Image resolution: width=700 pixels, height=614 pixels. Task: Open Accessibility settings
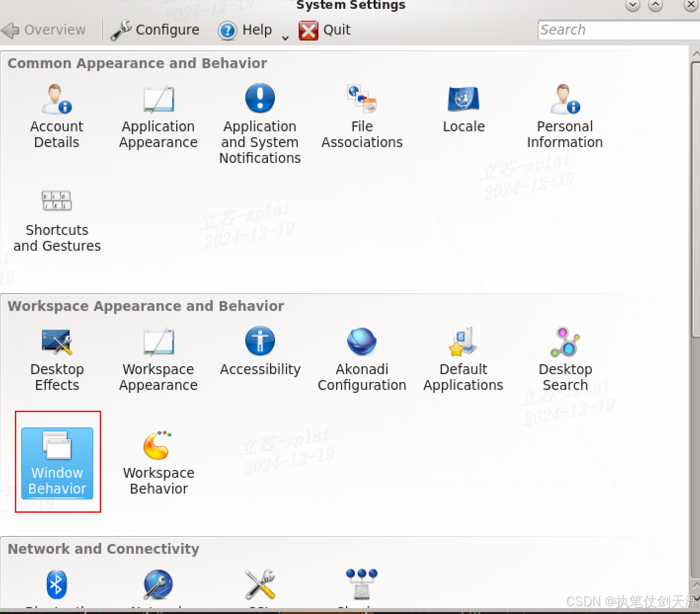coord(260,351)
